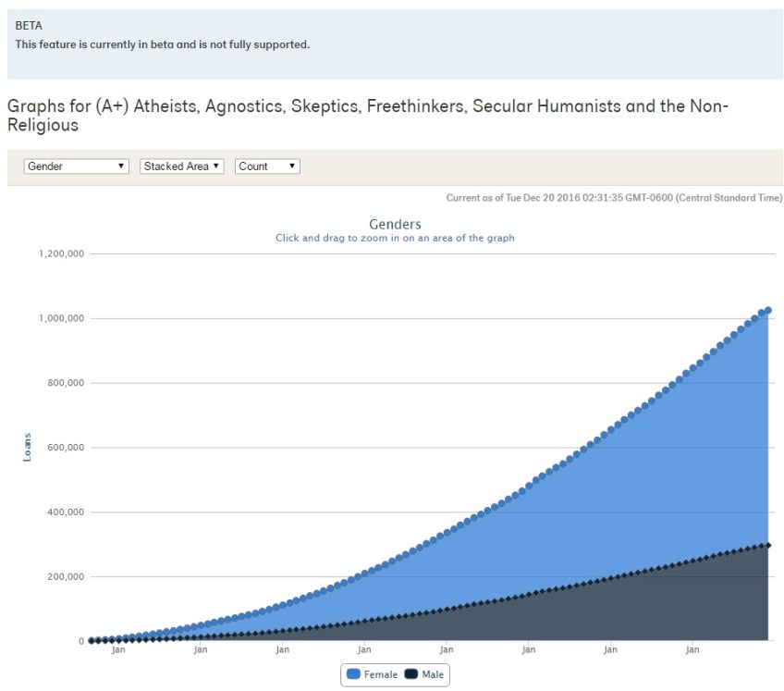Click the first data marker at chart's left edge

[x=91, y=640]
